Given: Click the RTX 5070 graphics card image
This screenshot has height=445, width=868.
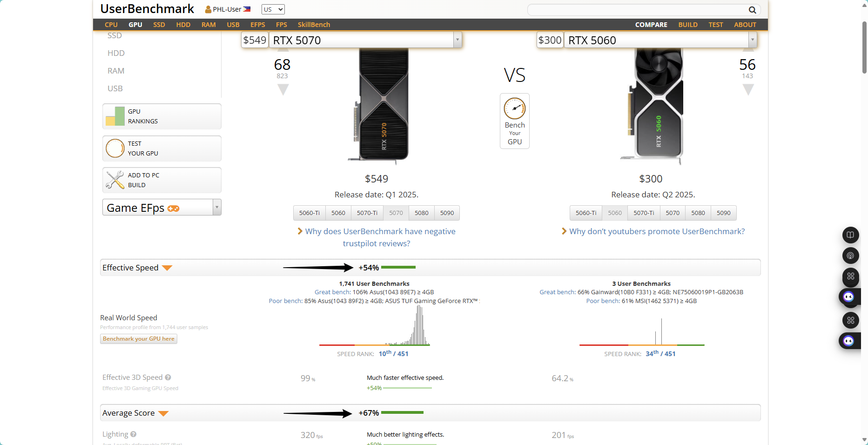Looking at the screenshot, I should point(377,107).
